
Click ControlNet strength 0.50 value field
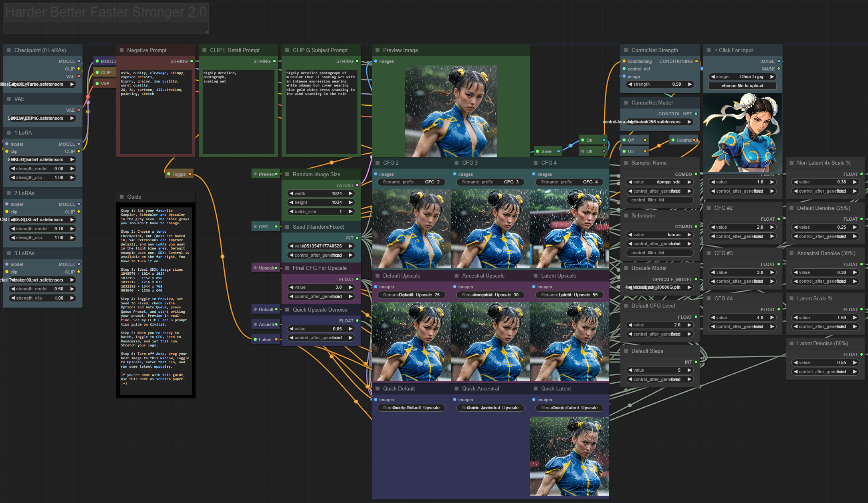(x=660, y=85)
